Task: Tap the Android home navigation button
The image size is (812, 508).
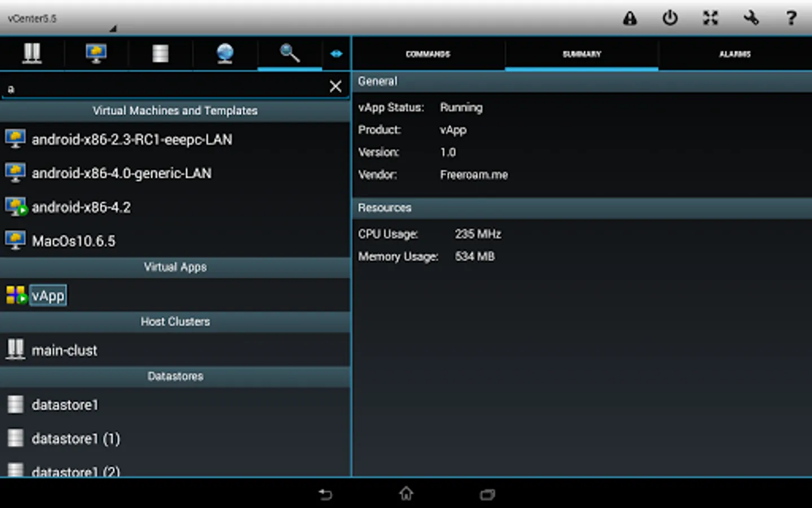Action: pyautogui.click(x=406, y=494)
